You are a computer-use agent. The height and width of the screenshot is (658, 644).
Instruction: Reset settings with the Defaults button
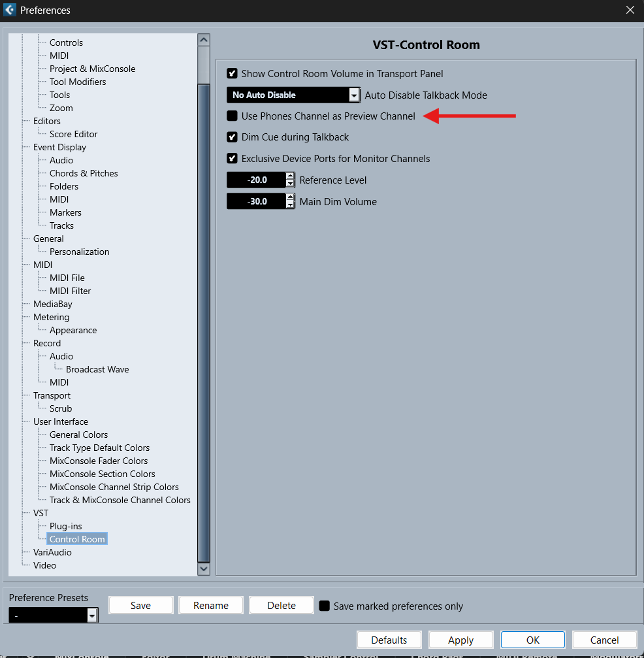click(389, 640)
